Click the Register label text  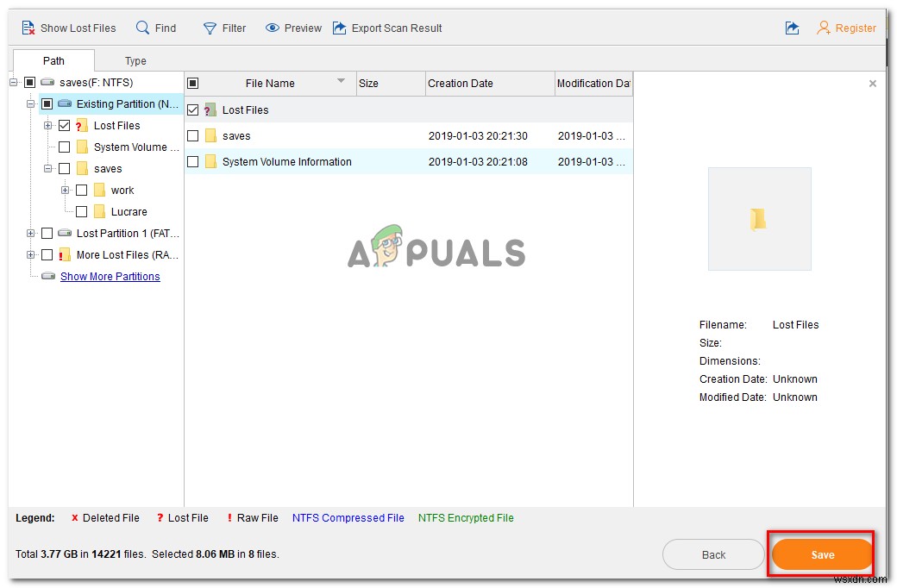[856, 28]
